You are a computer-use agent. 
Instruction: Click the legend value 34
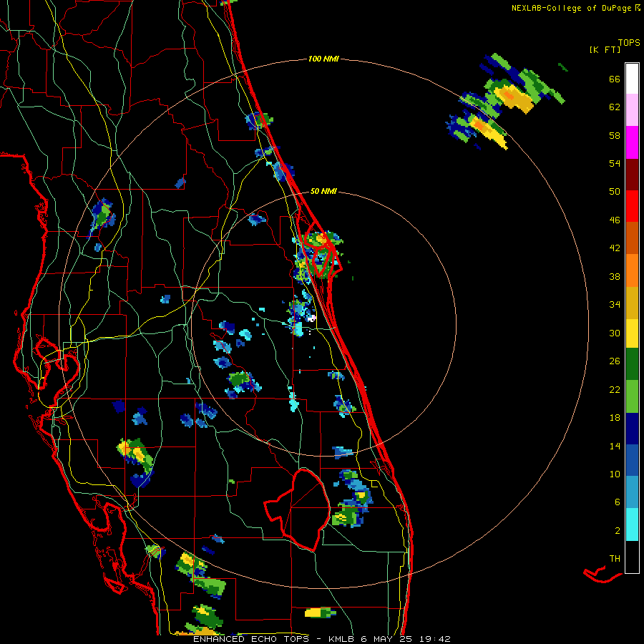coord(615,305)
